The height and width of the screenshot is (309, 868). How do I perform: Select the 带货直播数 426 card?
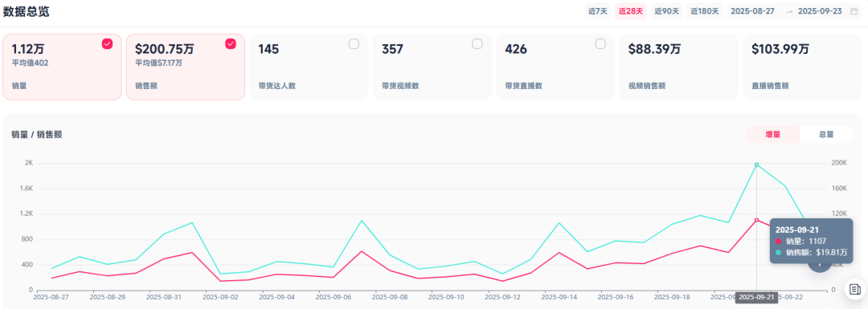click(x=555, y=67)
